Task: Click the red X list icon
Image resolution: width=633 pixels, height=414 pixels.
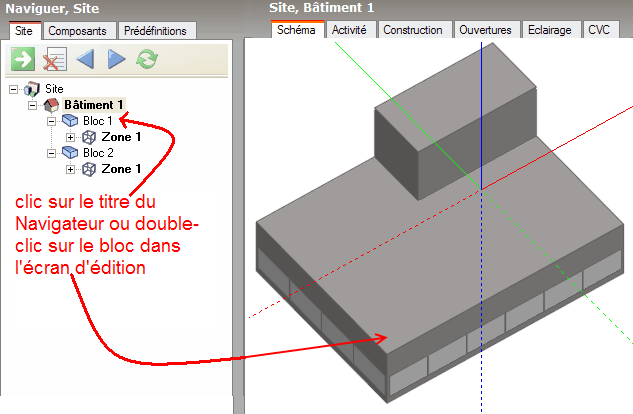Action: pyautogui.click(x=54, y=60)
